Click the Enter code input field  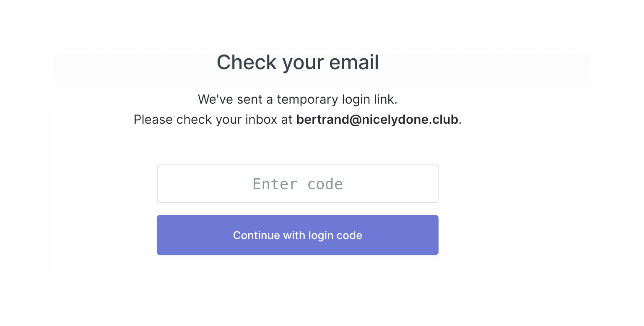tap(297, 184)
